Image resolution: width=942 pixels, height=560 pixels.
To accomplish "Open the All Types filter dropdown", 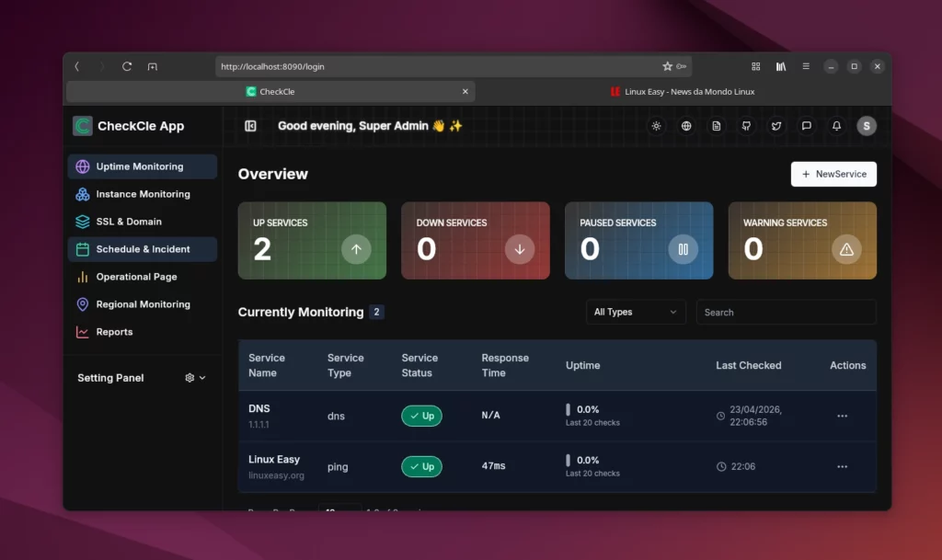I will tap(636, 312).
